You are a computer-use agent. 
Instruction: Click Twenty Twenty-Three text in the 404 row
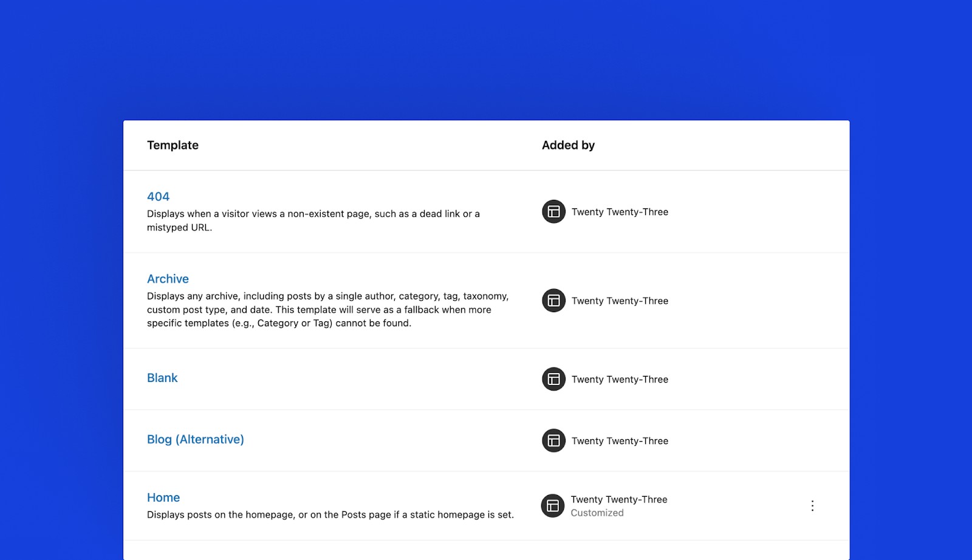[620, 212]
